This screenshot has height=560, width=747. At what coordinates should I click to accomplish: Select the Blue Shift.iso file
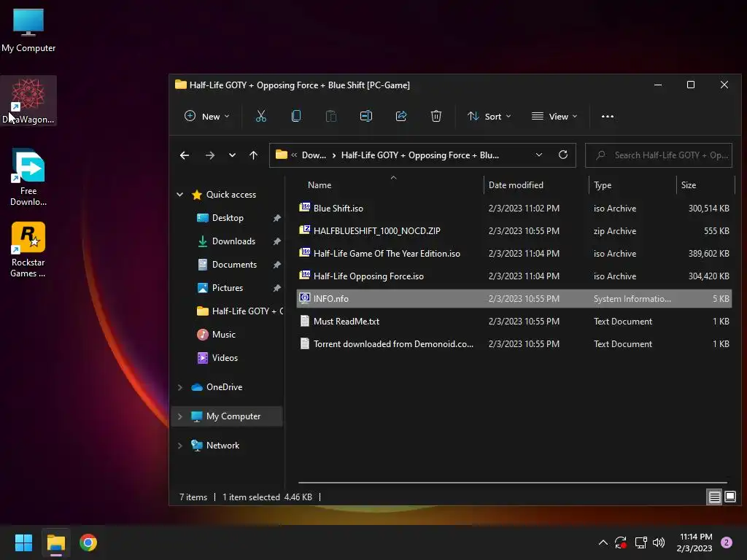[x=514, y=208]
